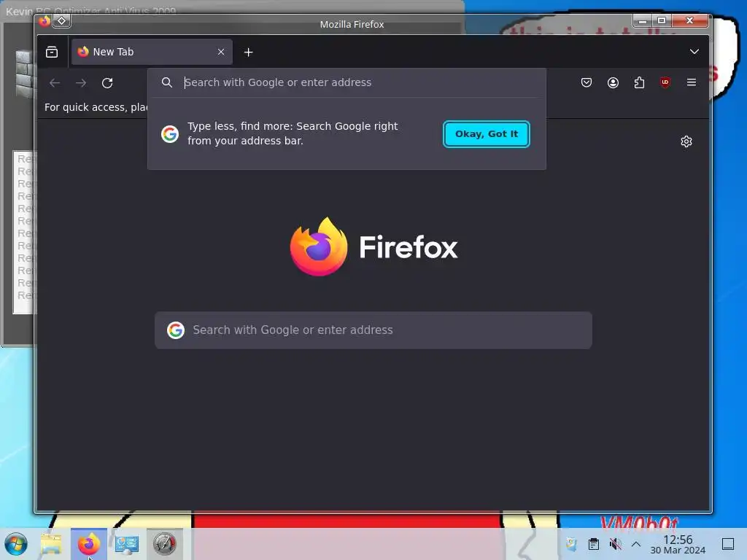
Task: Click the "For quick access" bookmarks toolbar text
Action: tap(96, 107)
